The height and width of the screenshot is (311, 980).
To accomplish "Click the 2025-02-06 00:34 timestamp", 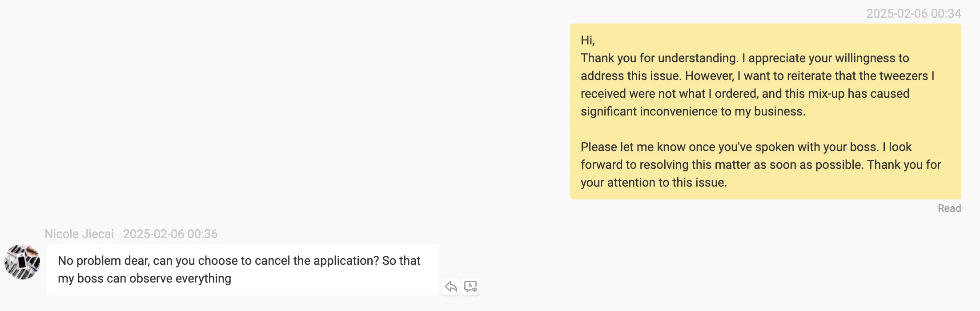I will tap(913, 14).
